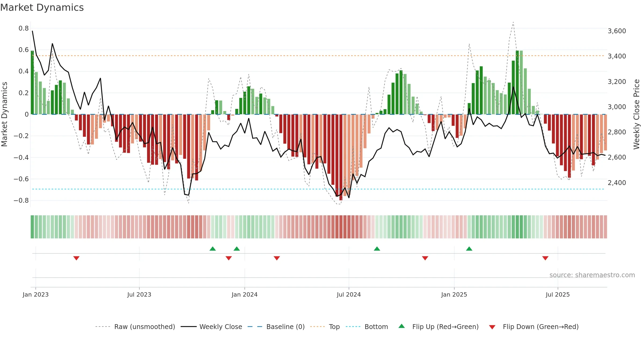This screenshot has height=362, width=644.
Task: Click the 3,600 tick on right axis
Action: tap(617, 31)
